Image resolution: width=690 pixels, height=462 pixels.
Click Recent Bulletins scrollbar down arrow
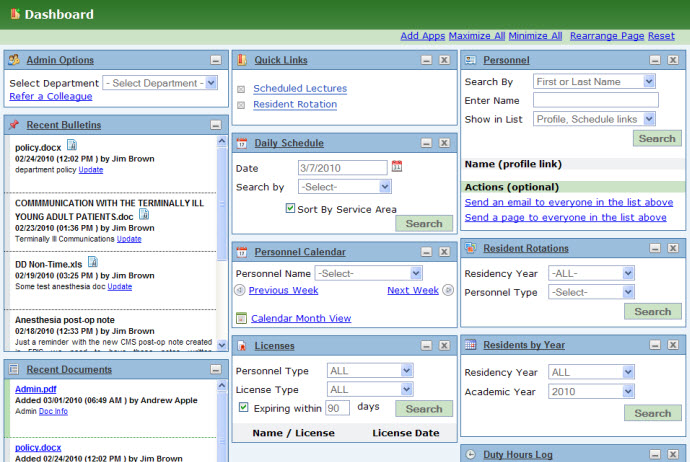[222, 345]
